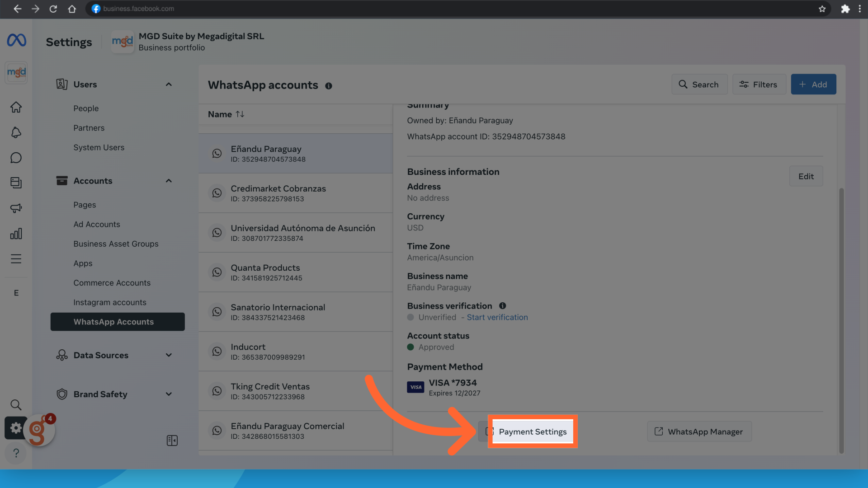Viewport: 868px width, 488px height.
Task: Toggle Name column sort order
Action: 240,114
